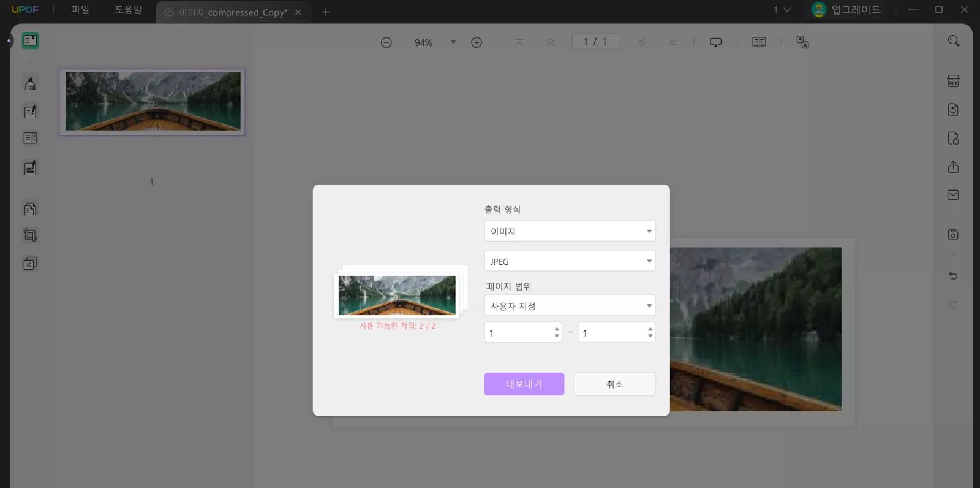Screen dimensions: 980x488
Task: Expand the 사용자 지정 page range dropdown
Action: click(x=569, y=306)
